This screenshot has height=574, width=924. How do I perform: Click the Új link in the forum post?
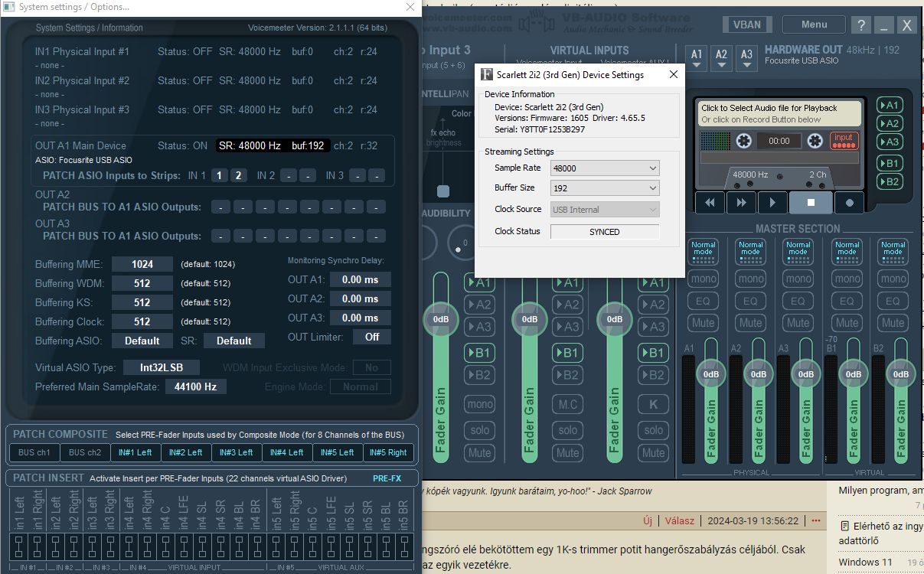[x=648, y=520]
